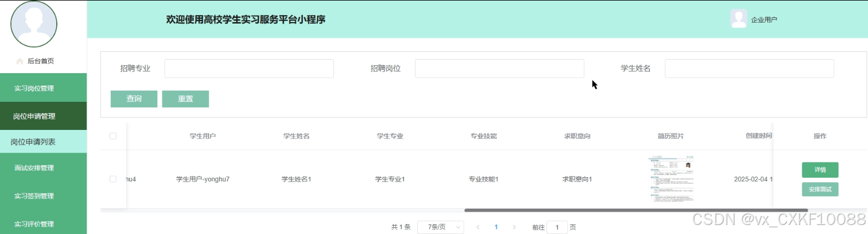
Task: Click the 查询 search button
Action: point(134,98)
